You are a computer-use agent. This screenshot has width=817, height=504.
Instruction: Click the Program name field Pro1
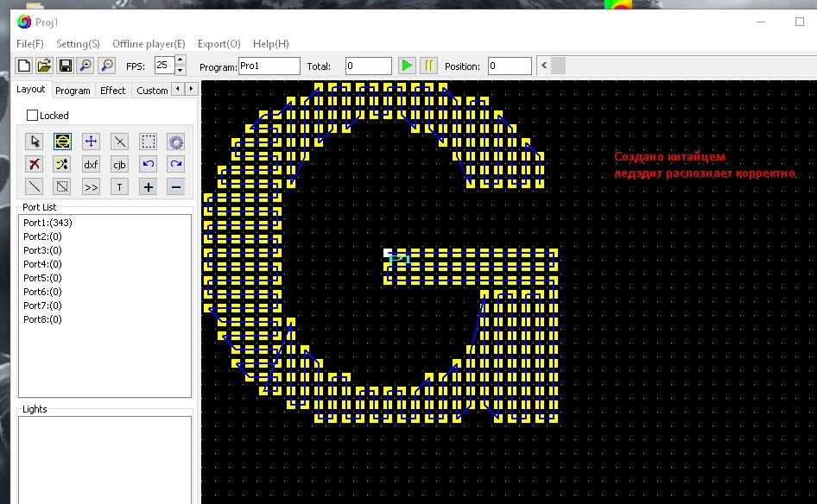tap(269, 66)
